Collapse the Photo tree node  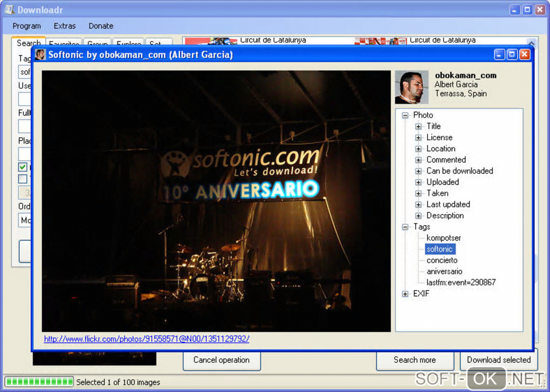pos(405,115)
